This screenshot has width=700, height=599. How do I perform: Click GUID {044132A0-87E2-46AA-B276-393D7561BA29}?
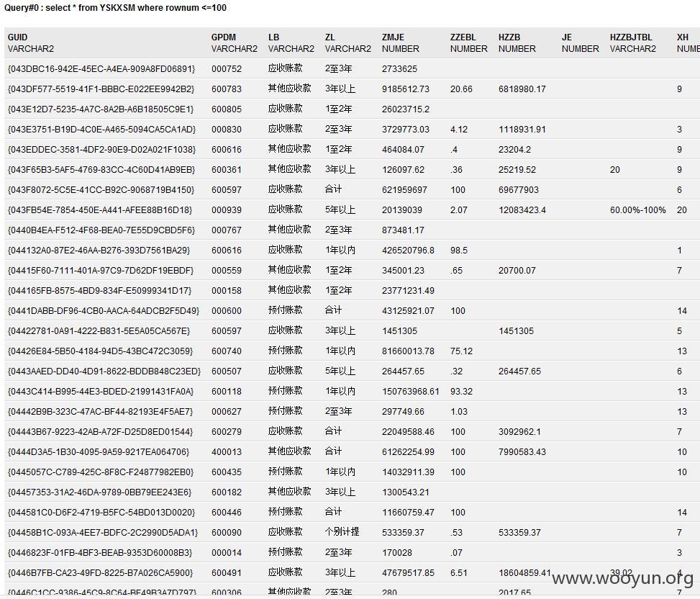coord(99,250)
